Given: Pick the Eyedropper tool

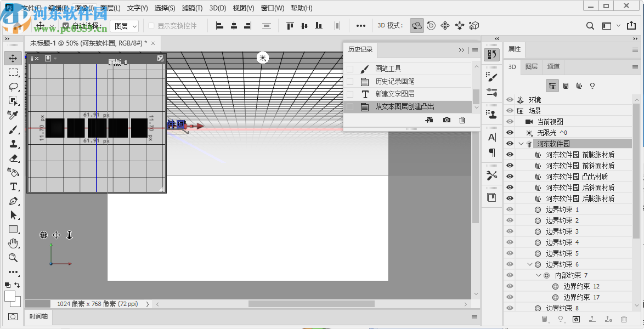Looking at the screenshot, I should click(13, 115).
